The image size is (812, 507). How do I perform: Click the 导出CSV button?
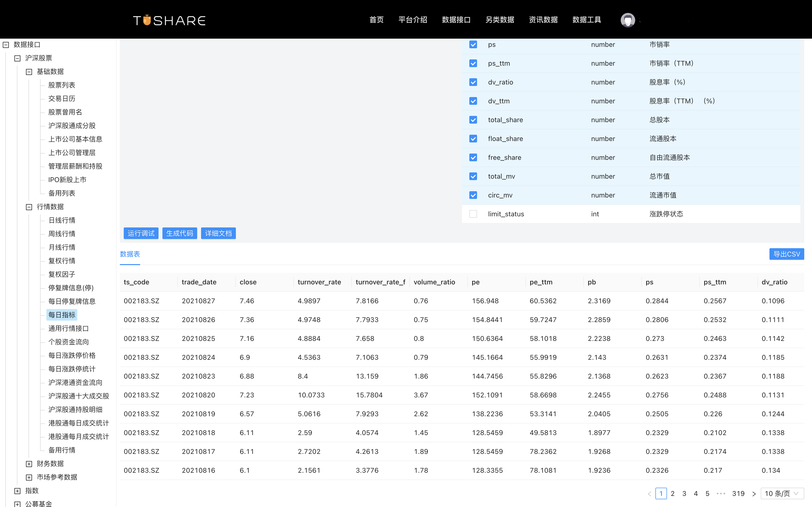click(786, 254)
